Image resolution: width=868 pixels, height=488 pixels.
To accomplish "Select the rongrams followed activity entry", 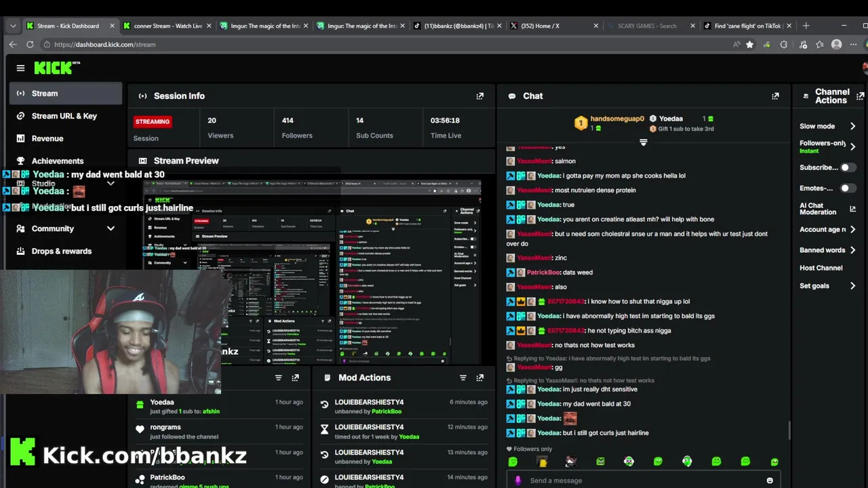I will click(x=219, y=432).
